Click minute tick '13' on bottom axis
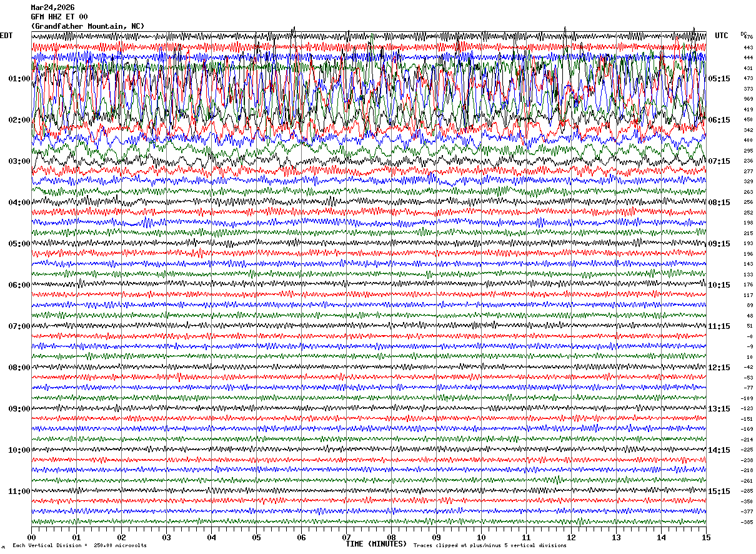Viewport: 756px width, 554px height. (616, 537)
